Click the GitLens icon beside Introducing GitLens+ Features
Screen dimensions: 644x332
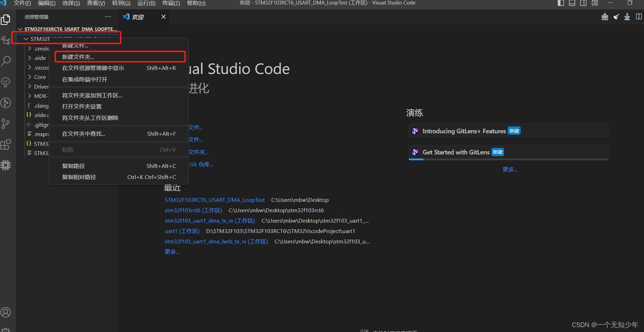pyautogui.click(x=415, y=131)
